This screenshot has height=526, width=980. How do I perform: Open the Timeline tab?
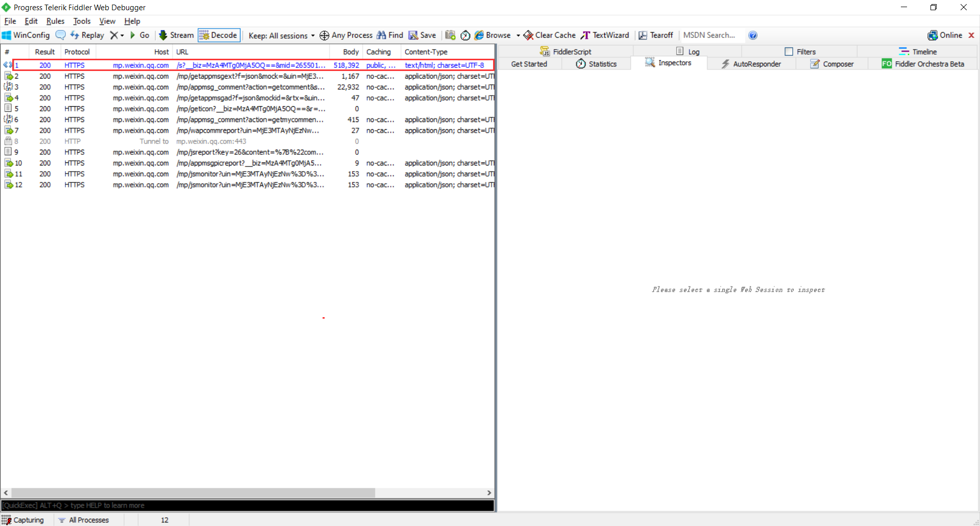click(918, 52)
